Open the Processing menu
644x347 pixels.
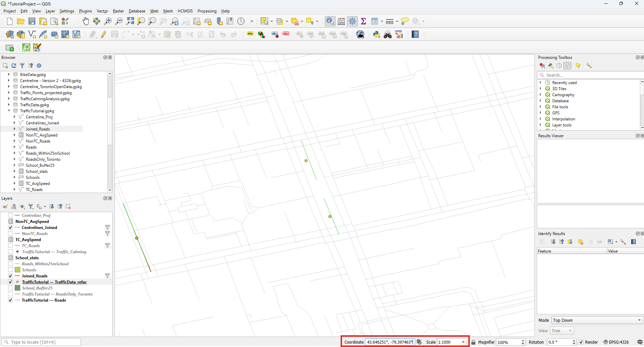[x=207, y=11]
